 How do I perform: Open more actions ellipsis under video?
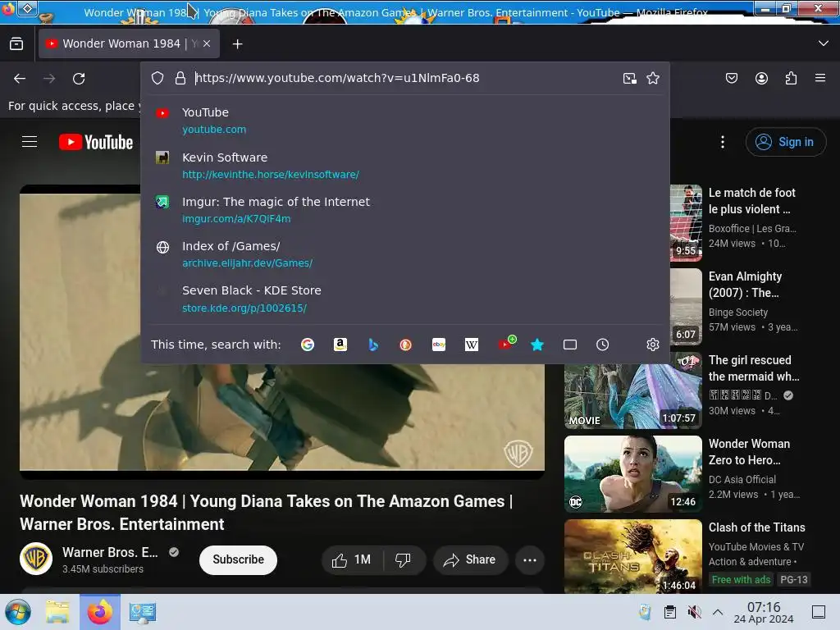point(530,559)
